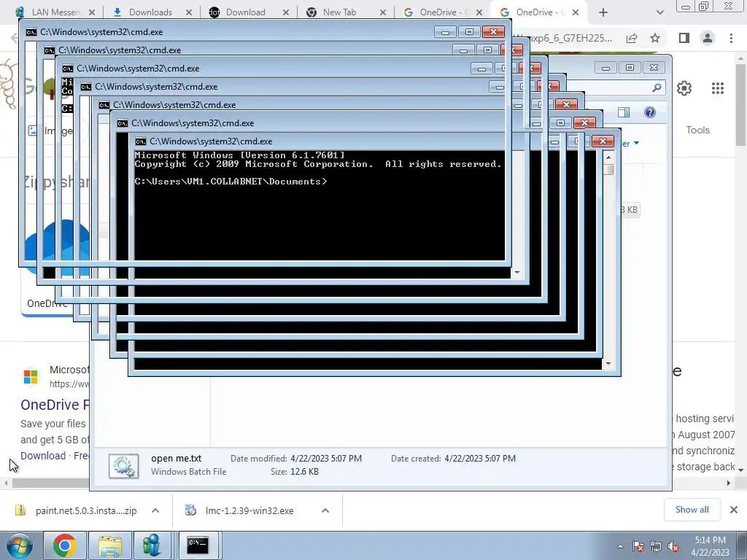The image size is (747, 560).
Task: Switch to the dotPDN Download tab
Action: pyautogui.click(x=245, y=12)
